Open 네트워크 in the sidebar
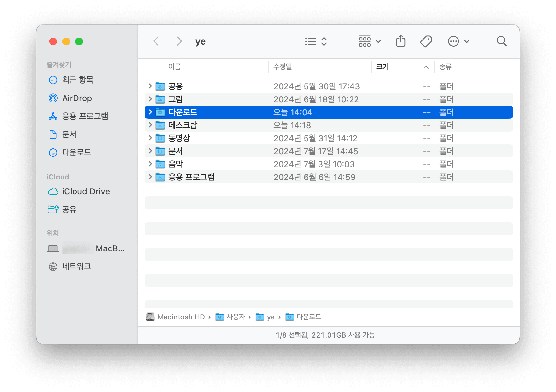Screen dimensions: 556x392 click(x=70, y=266)
